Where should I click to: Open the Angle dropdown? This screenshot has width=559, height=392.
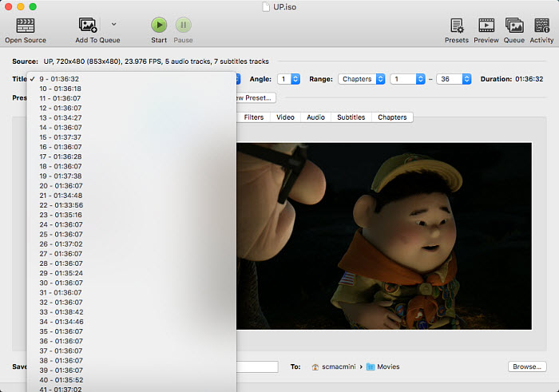click(x=289, y=79)
